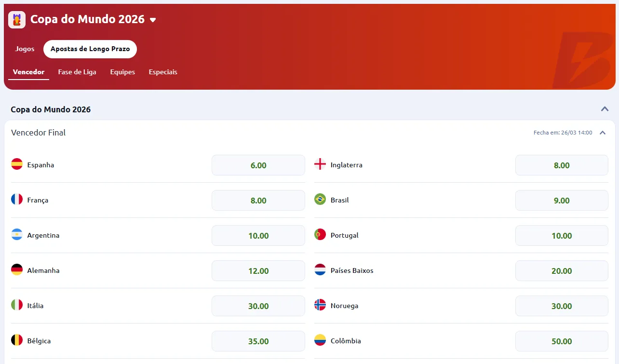Select the 50.00 odds for Colômbia

(562, 341)
